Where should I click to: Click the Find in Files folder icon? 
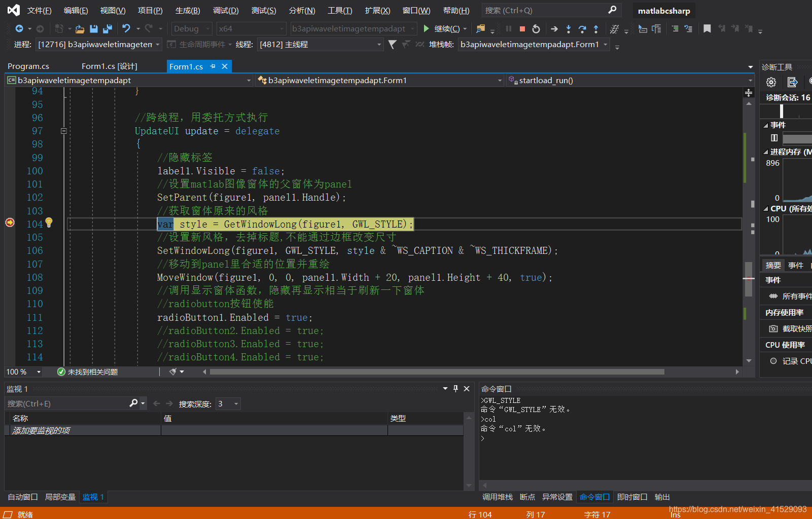[480, 29]
